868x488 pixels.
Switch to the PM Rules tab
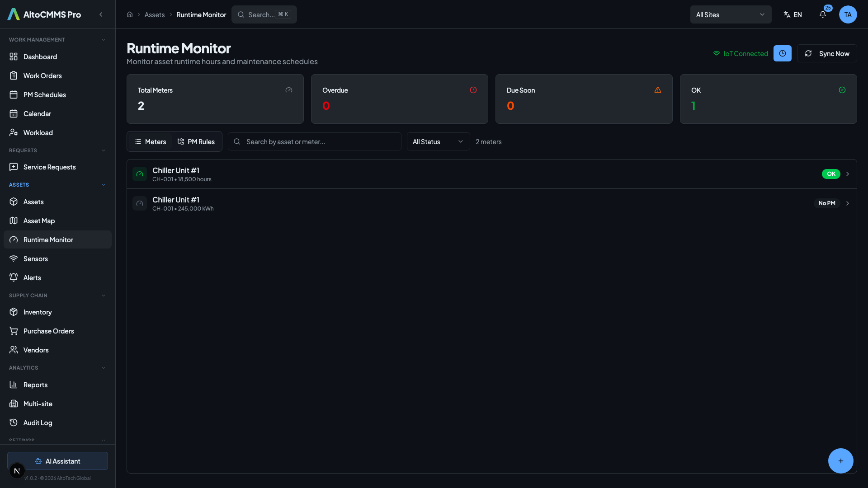pyautogui.click(x=196, y=141)
